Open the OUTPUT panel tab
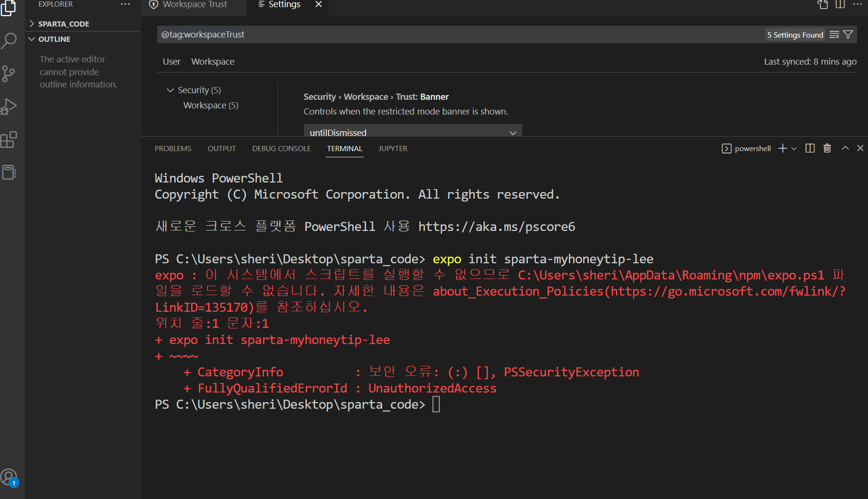 (x=222, y=149)
